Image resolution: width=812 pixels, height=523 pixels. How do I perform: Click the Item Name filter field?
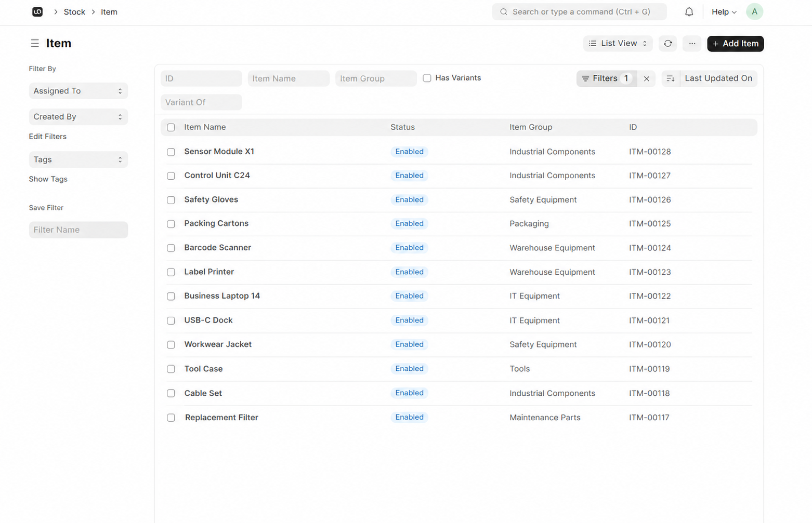(289, 78)
